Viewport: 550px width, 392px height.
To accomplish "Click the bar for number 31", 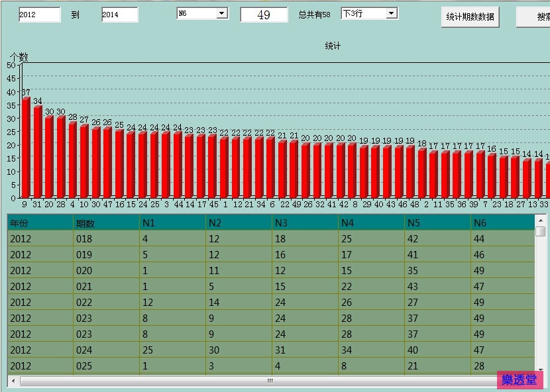I will (x=38, y=152).
